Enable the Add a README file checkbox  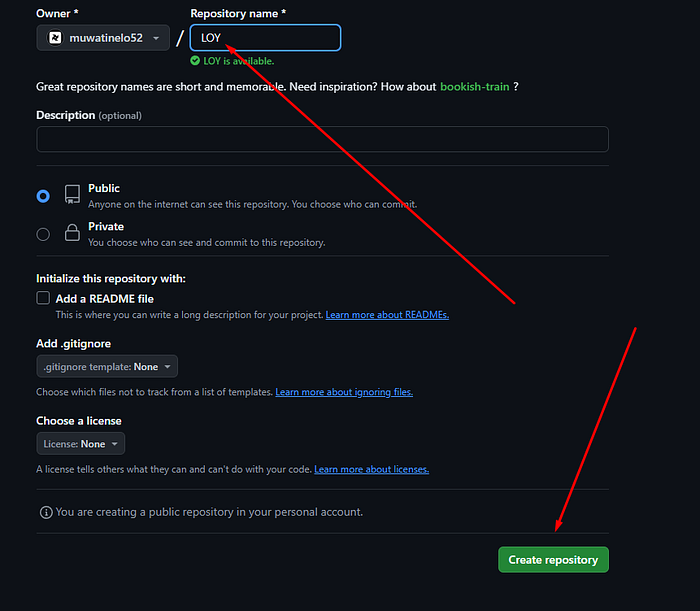(x=43, y=298)
